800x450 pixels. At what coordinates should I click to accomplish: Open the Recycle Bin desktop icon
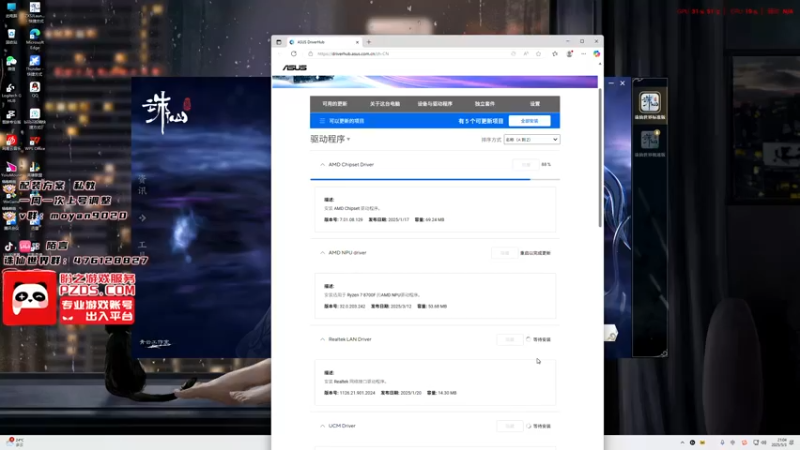(x=11, y=36)
